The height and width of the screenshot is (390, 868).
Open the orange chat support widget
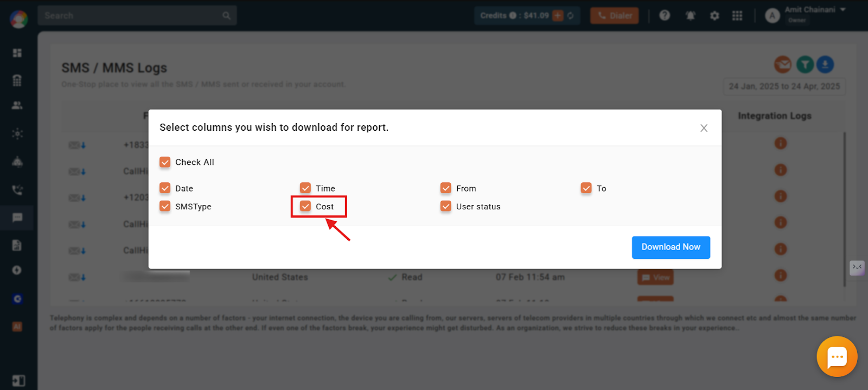pos(837,356)
